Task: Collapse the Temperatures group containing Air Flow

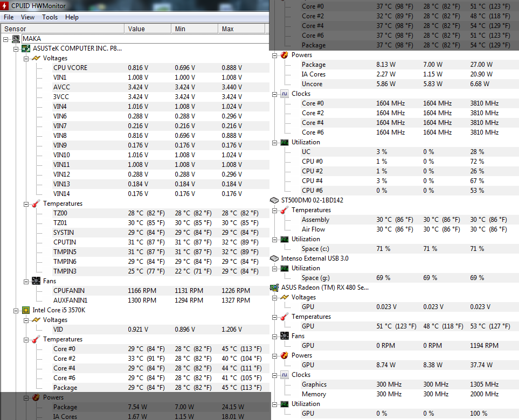Action: coord(274,211)
